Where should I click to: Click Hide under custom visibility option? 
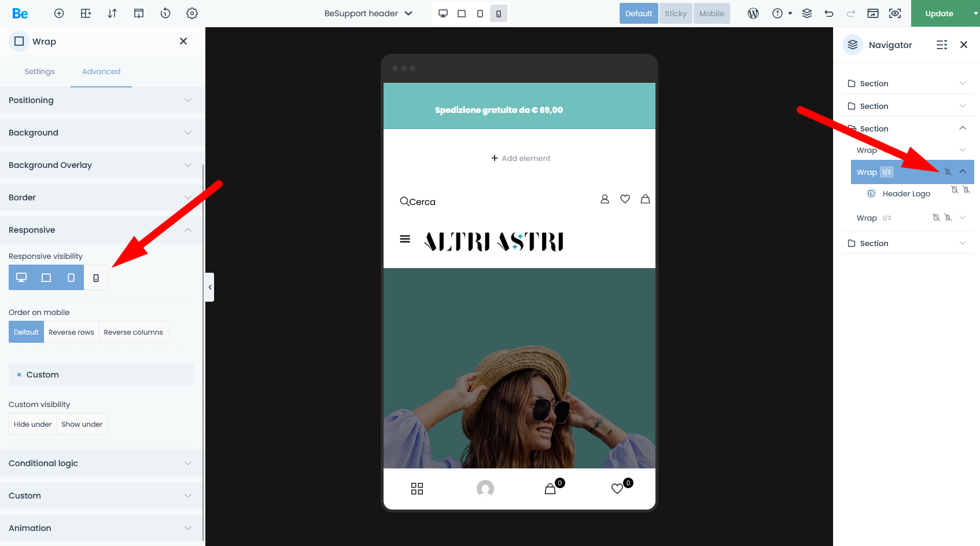click(x=33, y=424)
